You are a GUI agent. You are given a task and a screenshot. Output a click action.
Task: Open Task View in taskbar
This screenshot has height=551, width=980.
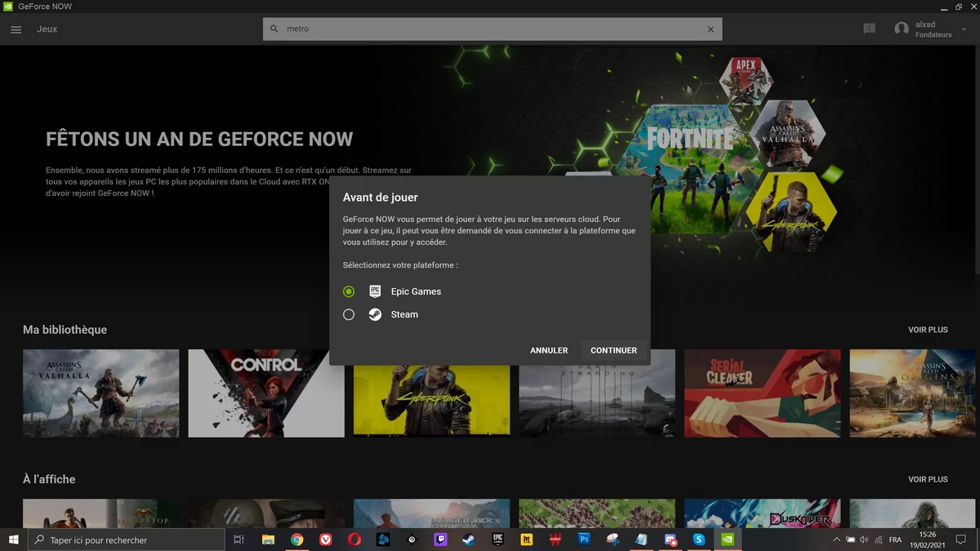pyautogui.click(x=238, y=540)
